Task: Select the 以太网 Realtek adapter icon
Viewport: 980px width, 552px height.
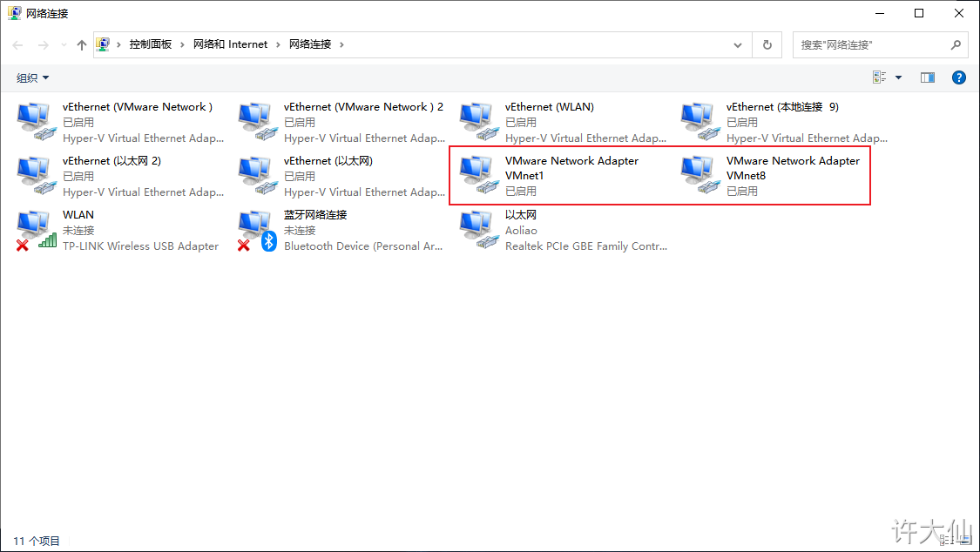Action: click(479, 231)
